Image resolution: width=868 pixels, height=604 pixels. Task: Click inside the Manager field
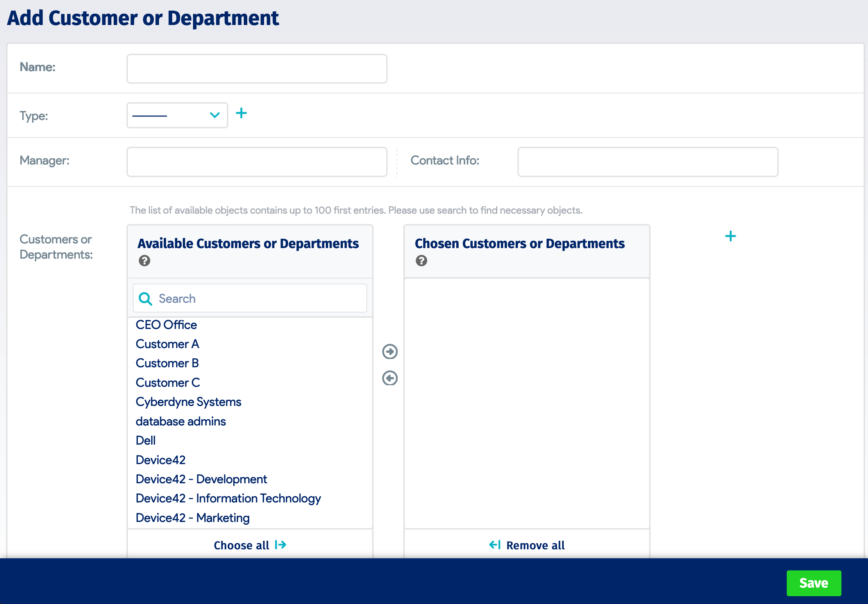[x=257, y=161]
